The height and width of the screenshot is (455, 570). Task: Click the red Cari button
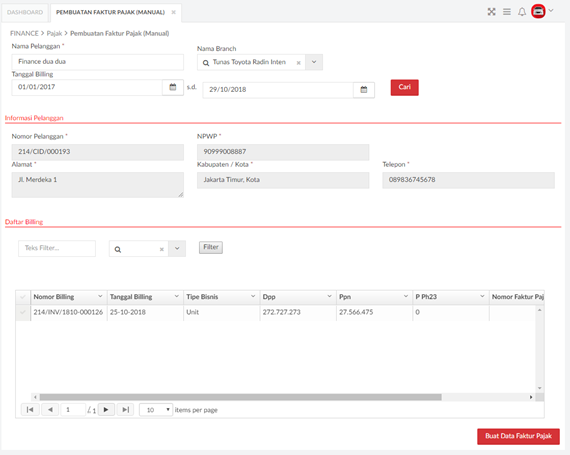tap(405, 87)
